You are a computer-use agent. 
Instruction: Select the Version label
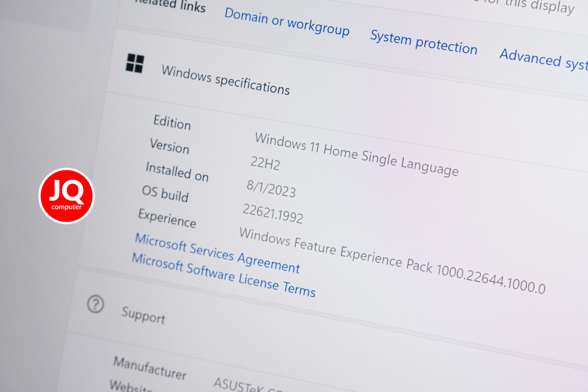click(170, 146)
